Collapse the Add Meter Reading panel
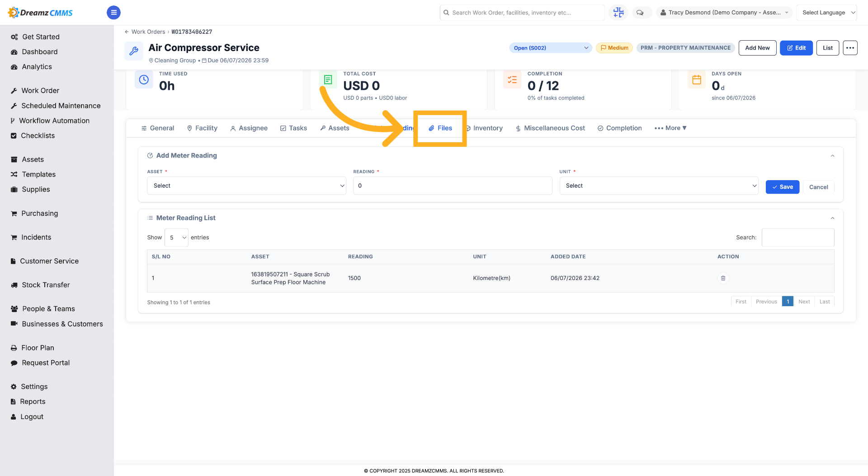The height and width of the screenshot is (476, 868). click(x=832, y=156)
